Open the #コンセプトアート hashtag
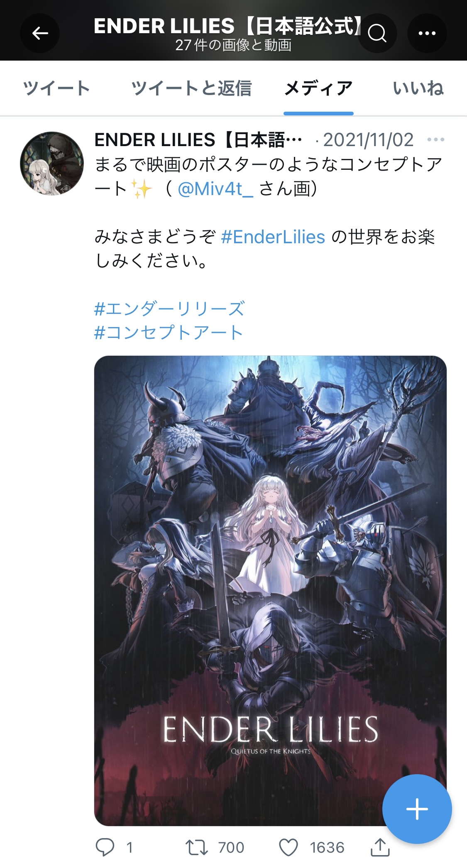The image size is (467, 868). [169, 333]
